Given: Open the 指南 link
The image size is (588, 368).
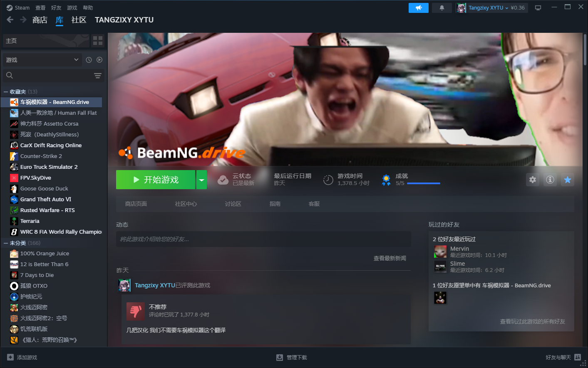Looking at the screenshot, I should click(275, 204).
